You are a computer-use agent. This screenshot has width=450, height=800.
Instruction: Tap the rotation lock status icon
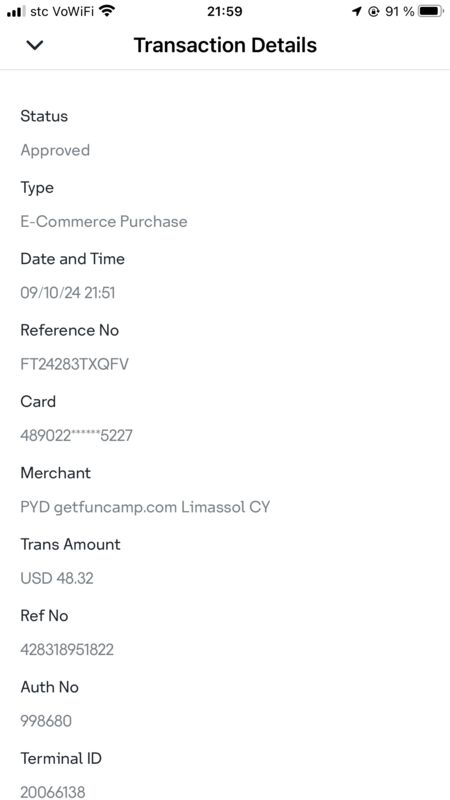click(374, 11)
